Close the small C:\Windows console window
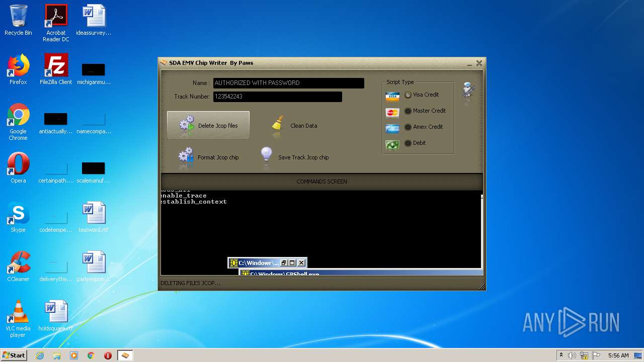The width and height of the screenshot is (644, 362). coord(301,263)
